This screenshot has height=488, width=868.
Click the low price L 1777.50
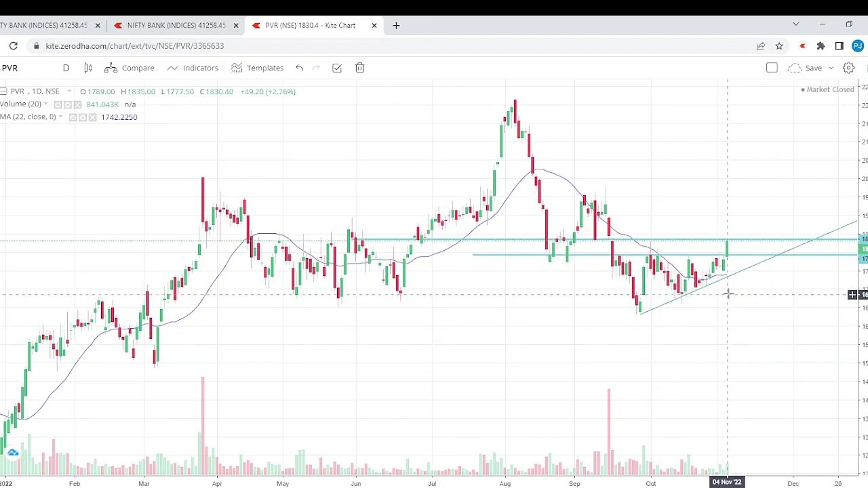(x=178, y=91)
